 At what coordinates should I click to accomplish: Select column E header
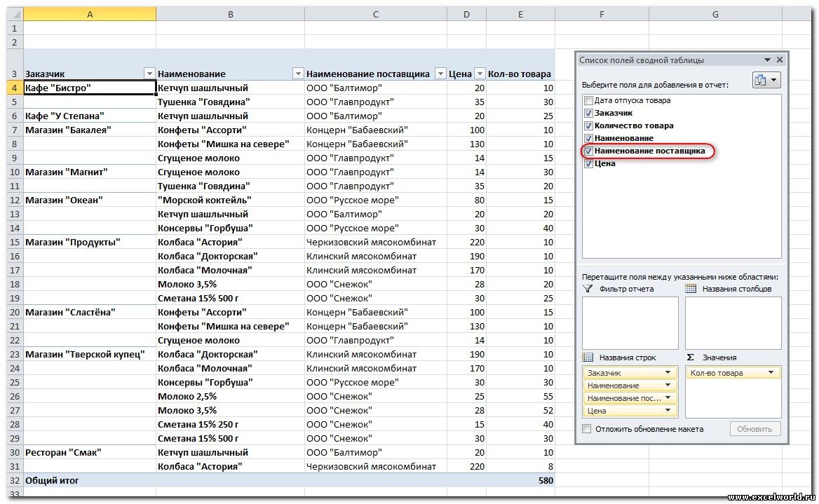(520, 14)
